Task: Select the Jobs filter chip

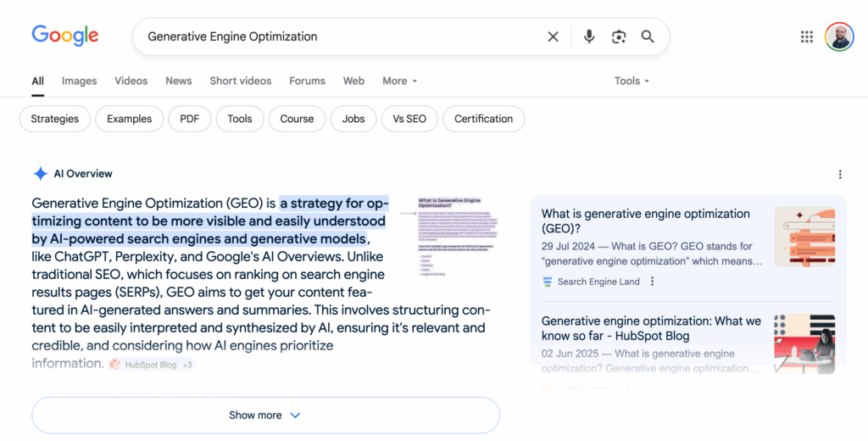Action: click(x=353, y=119)
